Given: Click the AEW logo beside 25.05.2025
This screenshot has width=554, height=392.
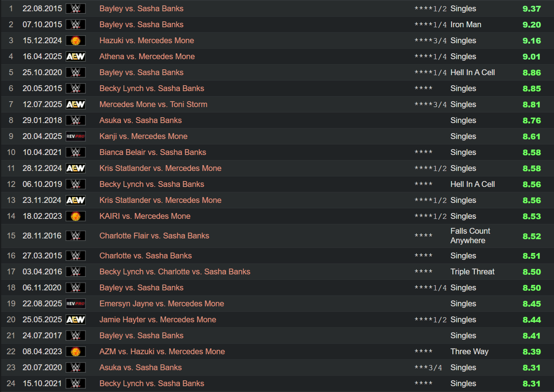Looking at the screenshot, I should click(x=76, y=320).
